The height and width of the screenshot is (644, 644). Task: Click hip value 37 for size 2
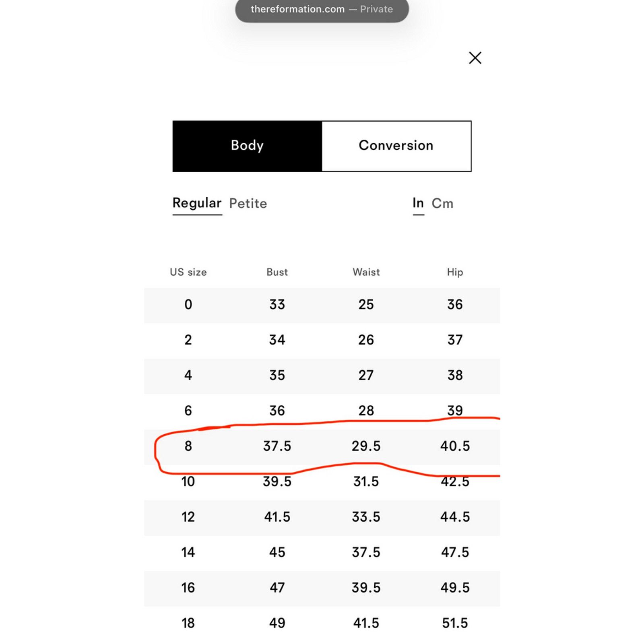click(x=455, y=340)
